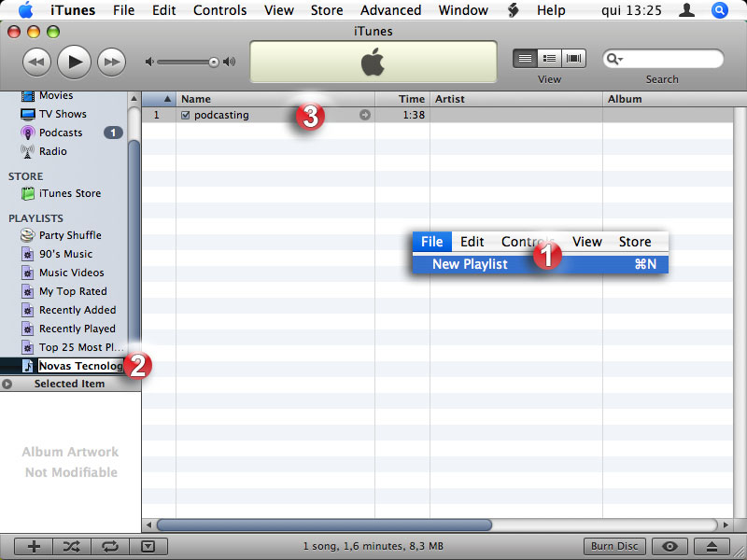Select the Top 25 Most Played playlist
The height and width of the screenshot is (560, 747).
(81, 347)
